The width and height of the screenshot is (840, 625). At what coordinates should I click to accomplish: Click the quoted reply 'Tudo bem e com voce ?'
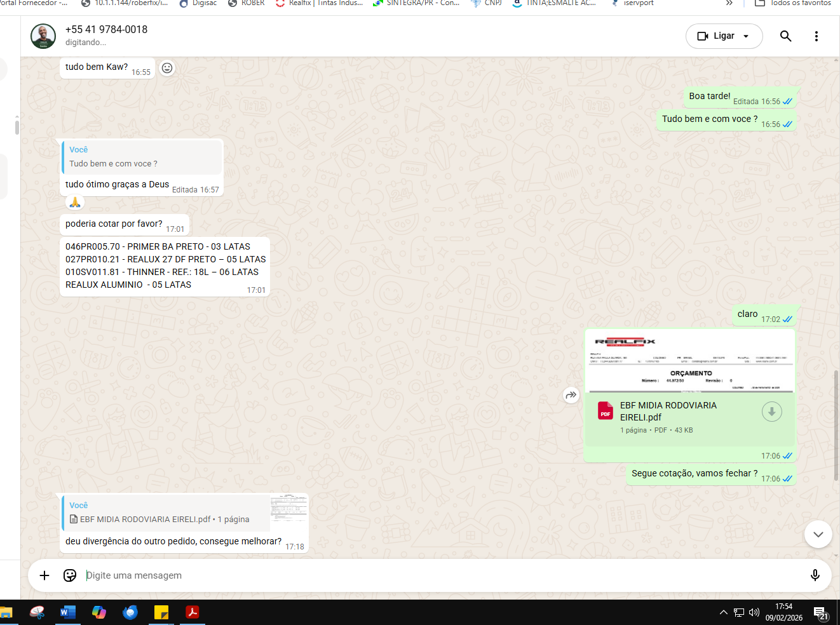142,158
